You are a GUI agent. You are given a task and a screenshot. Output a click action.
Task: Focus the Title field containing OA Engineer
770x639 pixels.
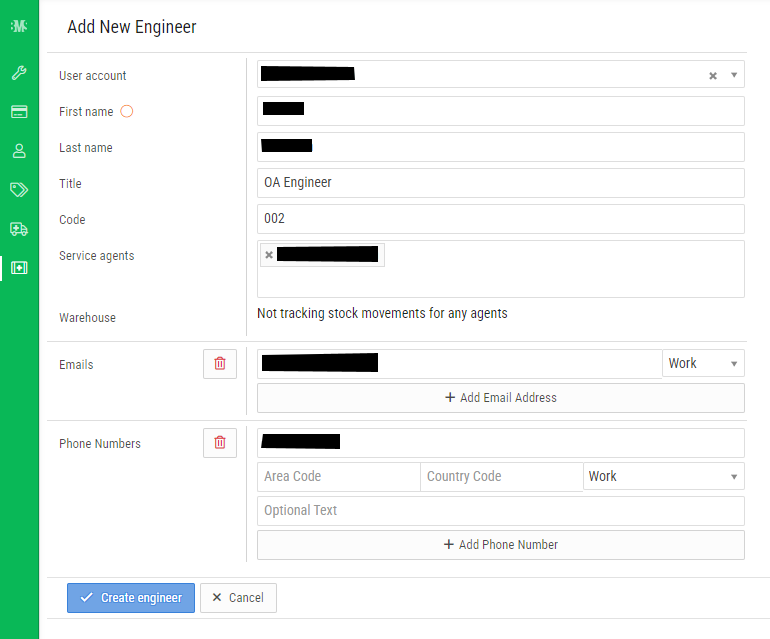500,183
